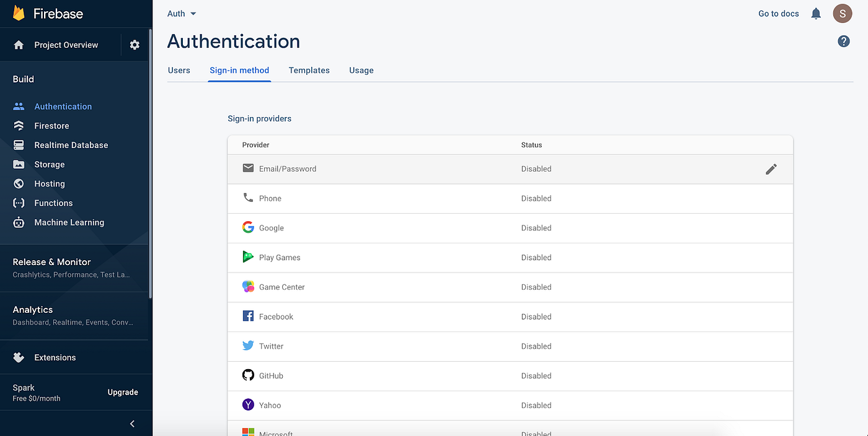Click the Project Overview home icon
The height and width of the screenshot is (436, 868).
coord(19,45)
